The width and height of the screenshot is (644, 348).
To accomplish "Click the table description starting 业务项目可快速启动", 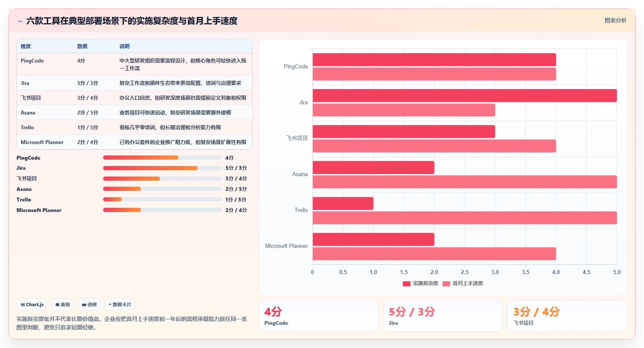I will [175, 113].
